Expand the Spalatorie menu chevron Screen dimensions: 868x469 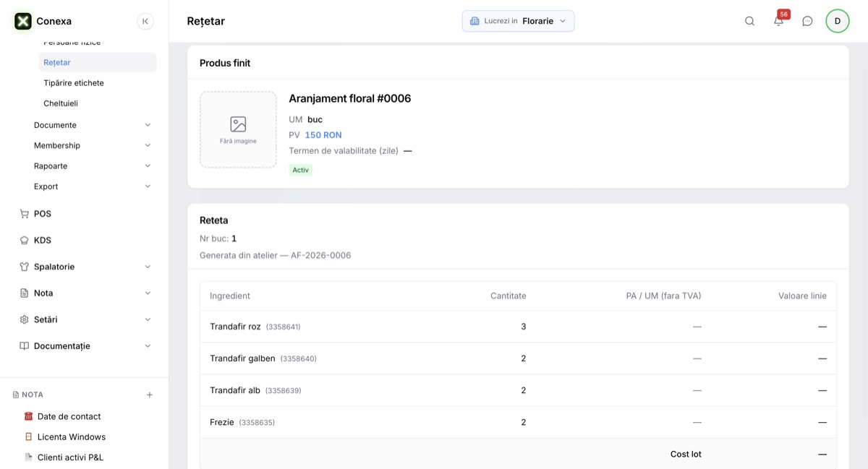[148, 267]
